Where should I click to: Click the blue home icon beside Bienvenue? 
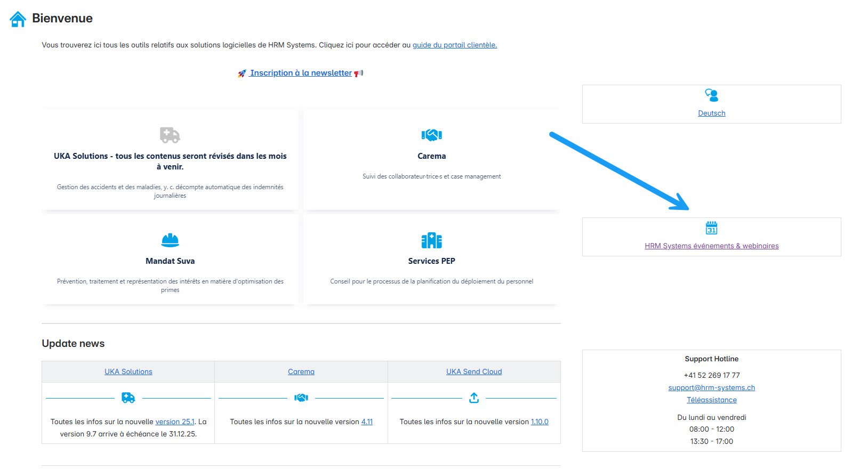(18, 19)
